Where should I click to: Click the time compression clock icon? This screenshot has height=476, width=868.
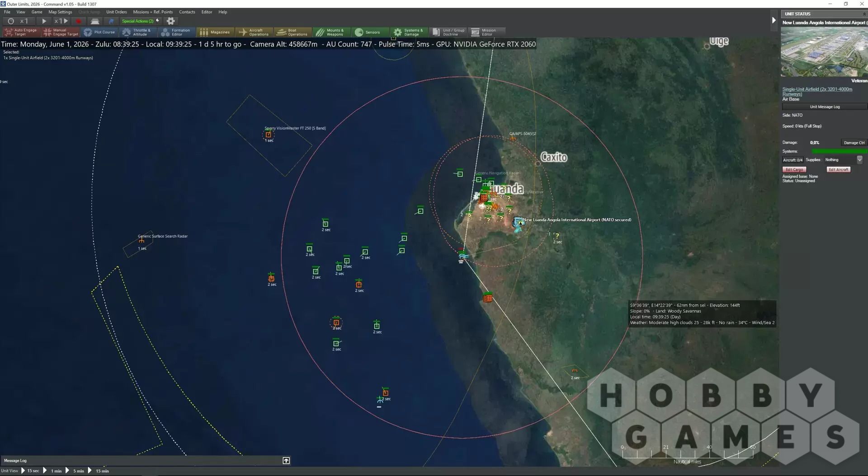pyautogui.click(x=11, y=21)
